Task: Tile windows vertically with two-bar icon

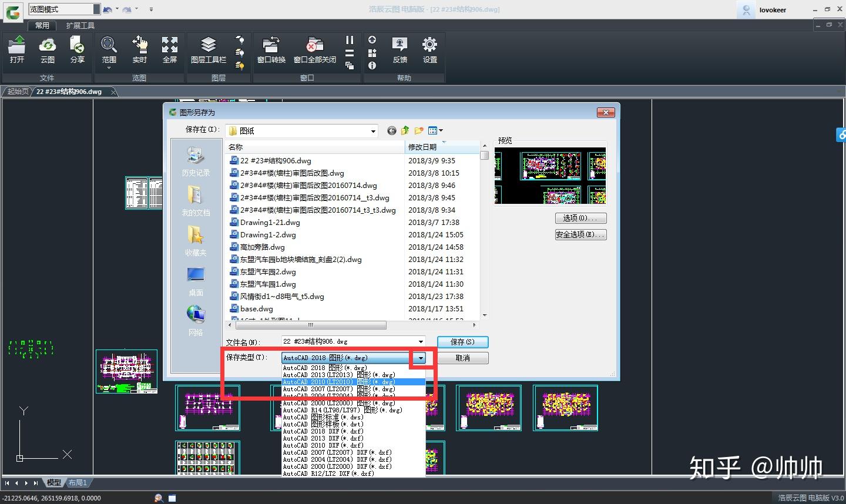Action: (x=350, y=40)
